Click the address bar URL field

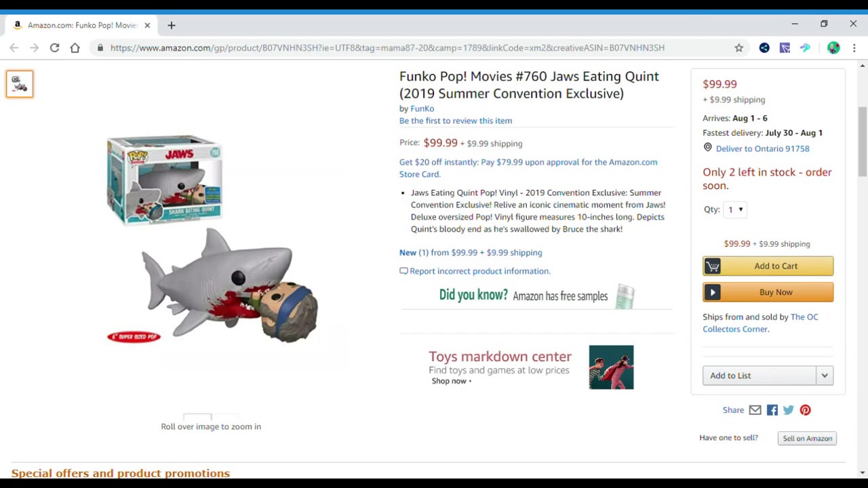click(x=387, y=48)
